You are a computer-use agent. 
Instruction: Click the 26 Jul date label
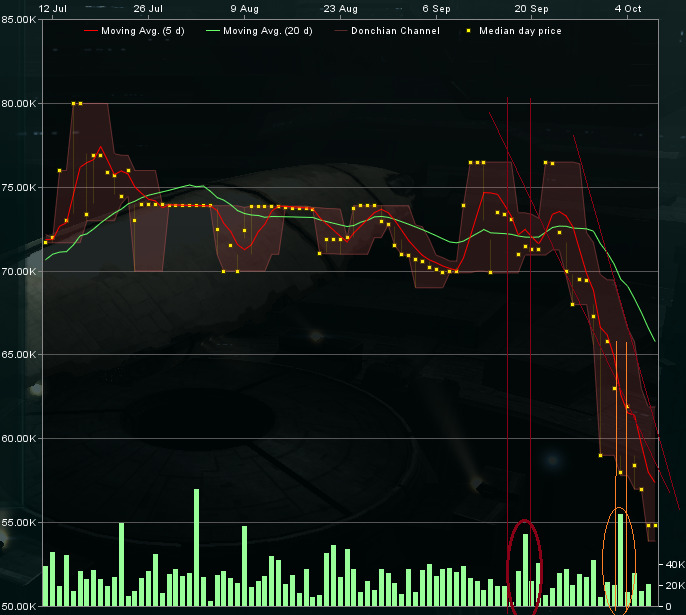coord(148,8)
